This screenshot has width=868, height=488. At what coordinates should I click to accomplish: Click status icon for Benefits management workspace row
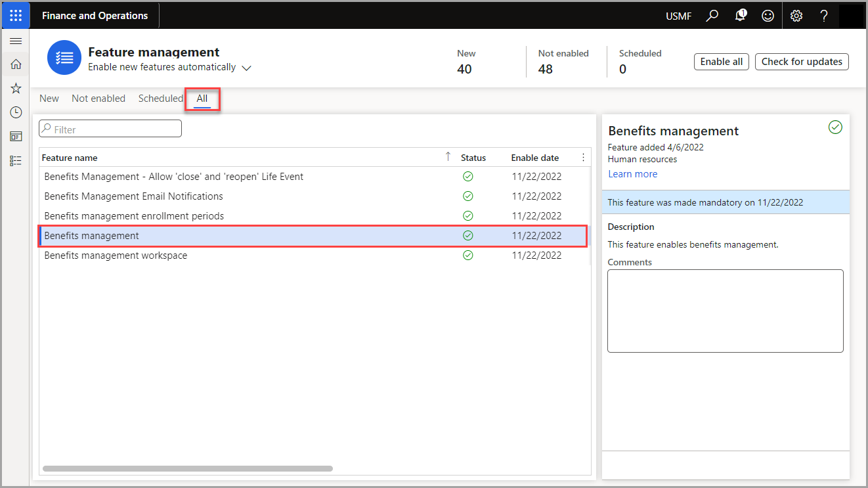pos(468,255)
